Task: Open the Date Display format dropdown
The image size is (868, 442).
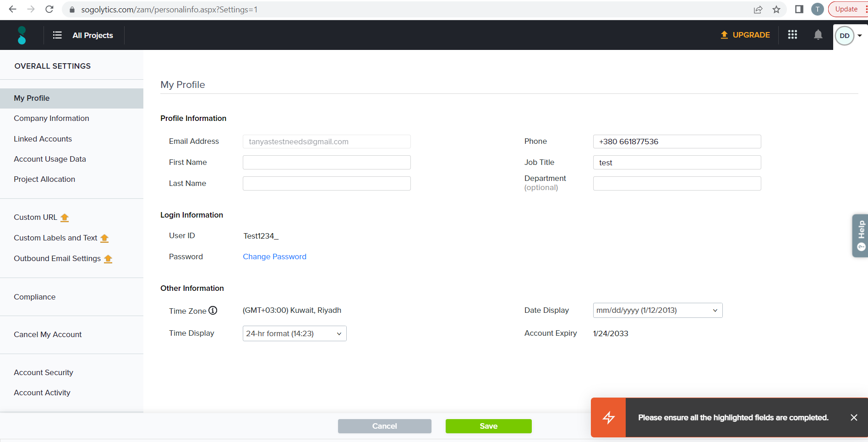Action: click(658, 311)
